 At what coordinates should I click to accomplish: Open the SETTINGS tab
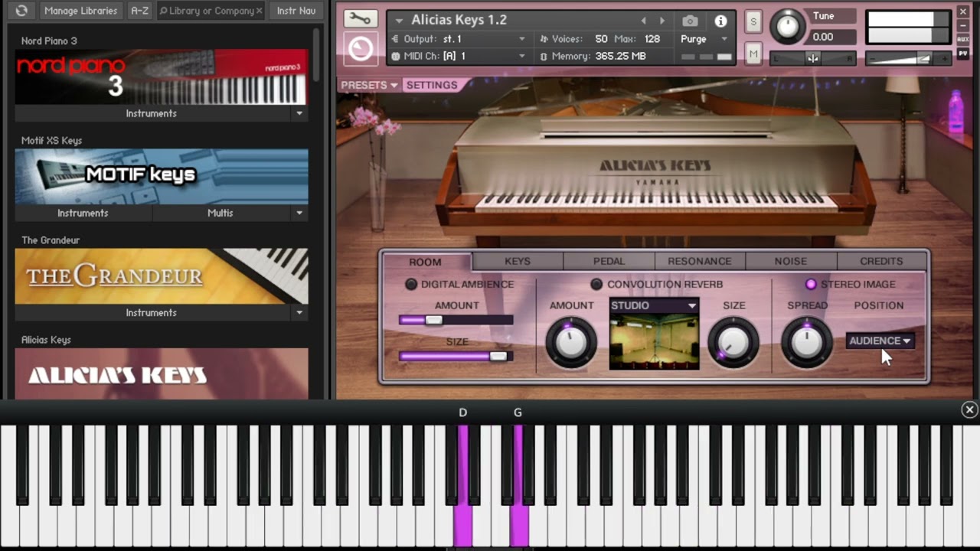point(432,85)
